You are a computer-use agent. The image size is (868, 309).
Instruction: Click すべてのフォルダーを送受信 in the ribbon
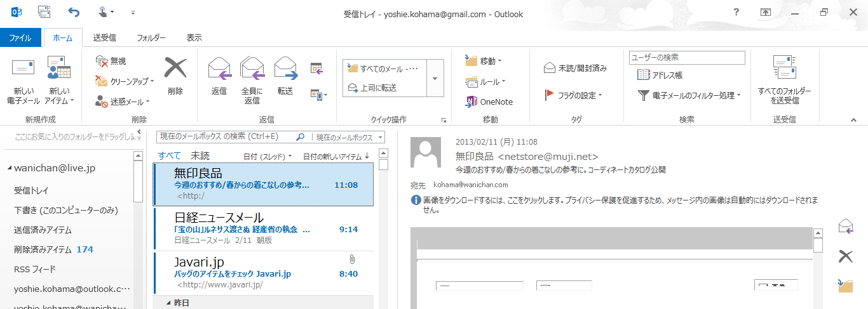click(784, 80)
